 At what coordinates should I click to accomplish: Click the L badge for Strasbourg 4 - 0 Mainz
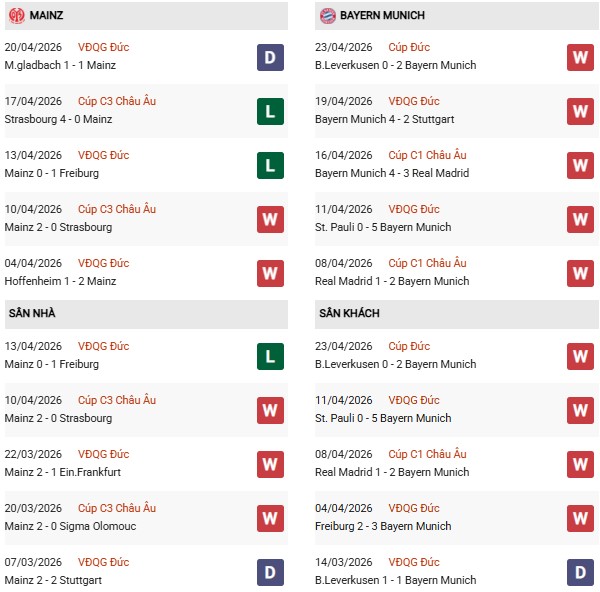tap(270, 111)
